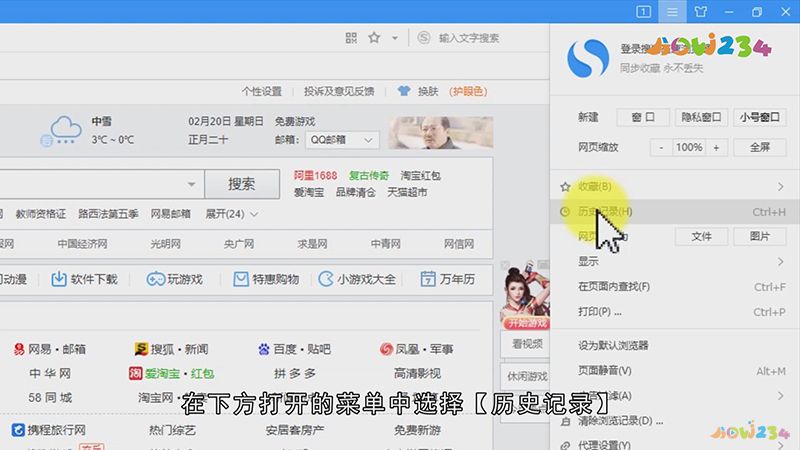
Task: Click the 万年历 calendar icon
Action: [x=428, y=279]
